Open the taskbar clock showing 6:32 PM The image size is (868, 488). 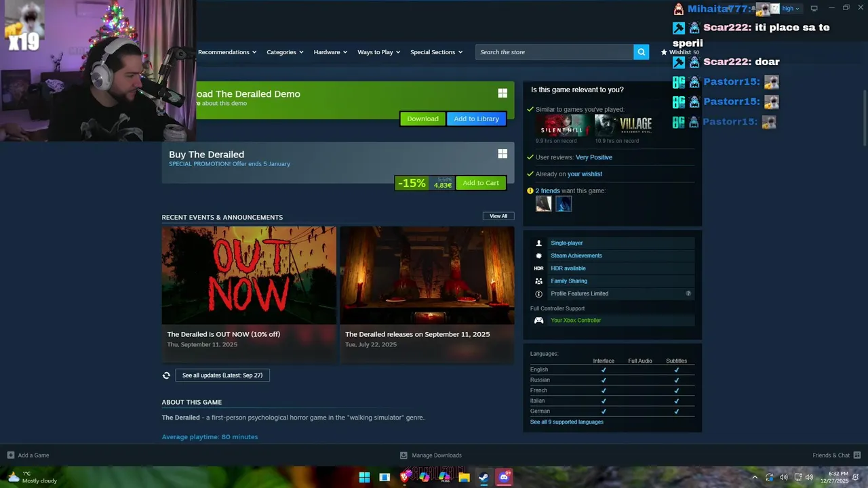click(834, 477)
